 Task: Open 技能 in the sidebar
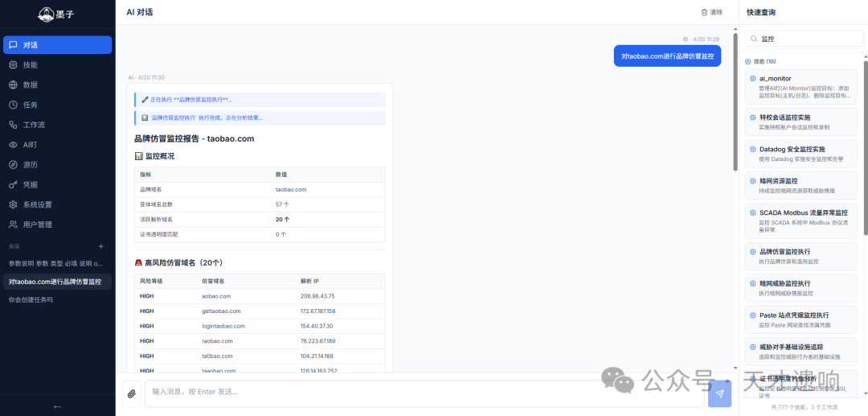(x=30, y=65)
